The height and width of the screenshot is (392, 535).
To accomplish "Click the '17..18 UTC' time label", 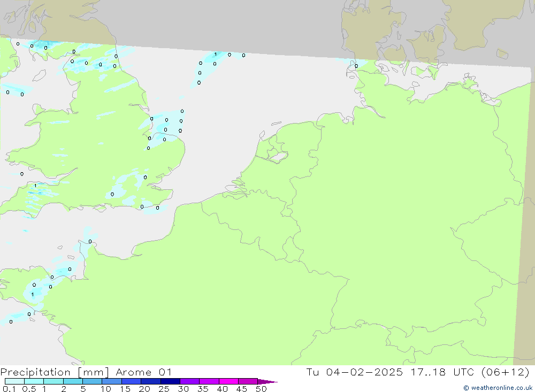I will coord(442,372).
